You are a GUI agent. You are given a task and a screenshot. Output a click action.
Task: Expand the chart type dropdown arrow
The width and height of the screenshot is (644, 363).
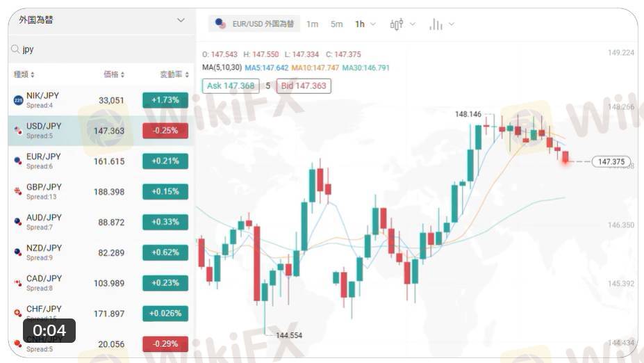[413, 24]
